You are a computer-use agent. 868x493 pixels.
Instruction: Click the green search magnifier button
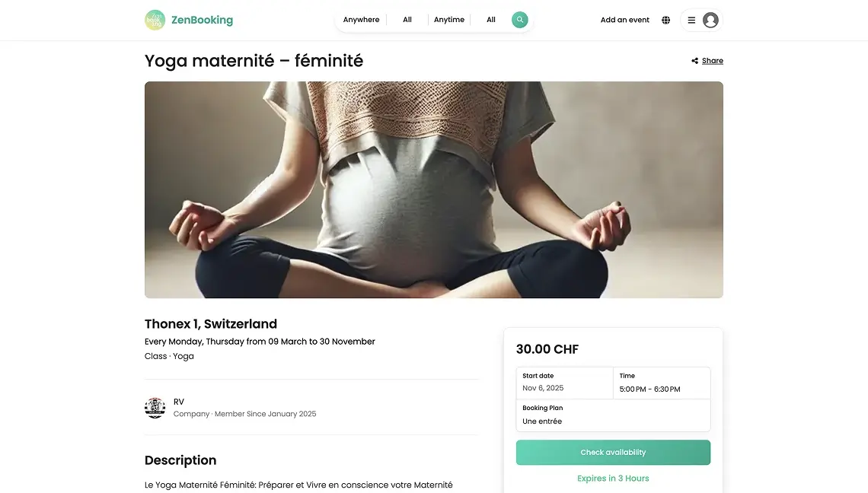[519, 20]
